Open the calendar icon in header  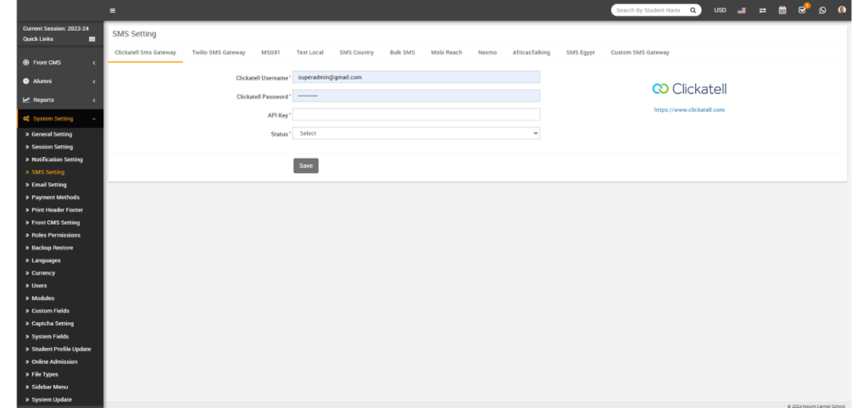(782, 10)
